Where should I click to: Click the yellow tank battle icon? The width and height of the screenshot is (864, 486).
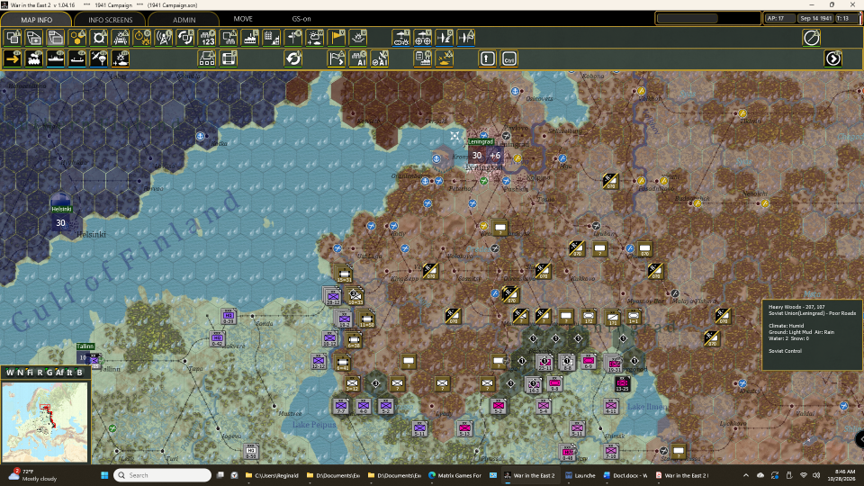(444, 58)
